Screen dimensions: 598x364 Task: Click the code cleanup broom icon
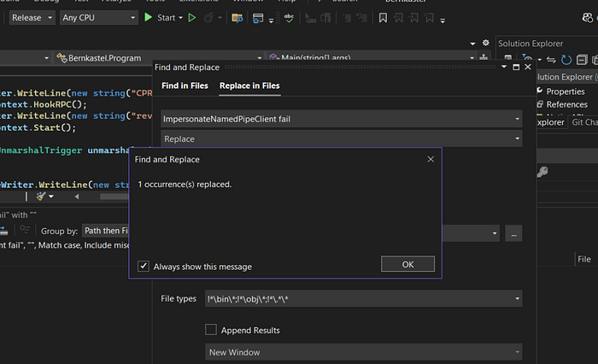pos(41,197)
